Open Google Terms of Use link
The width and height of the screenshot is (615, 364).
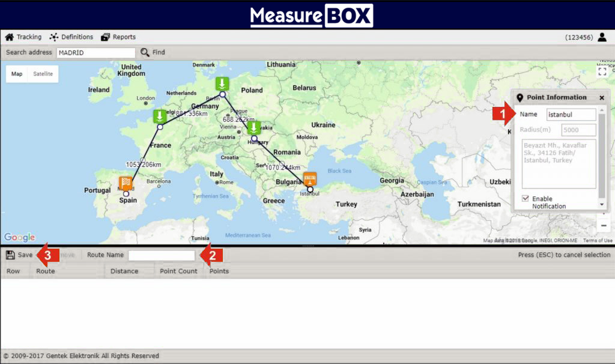598,241
